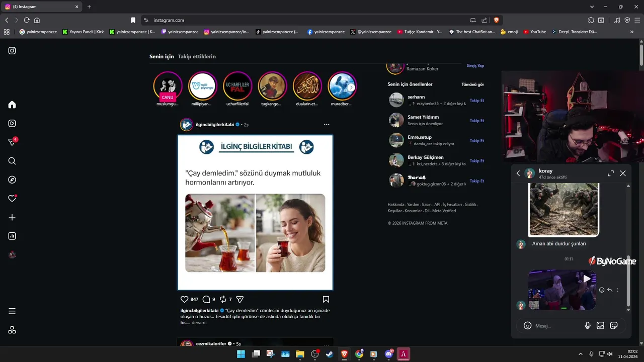The width and height of the screenshot is (644, 362).
Task: Show hidden tray icons chevron
Action: click(x=580, y=354)
